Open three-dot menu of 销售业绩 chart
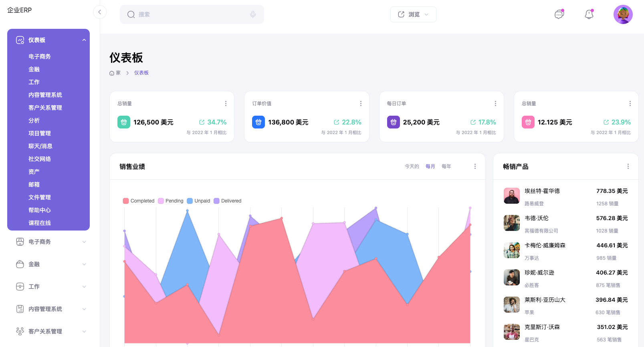644x347 pixels. point(475,166)
